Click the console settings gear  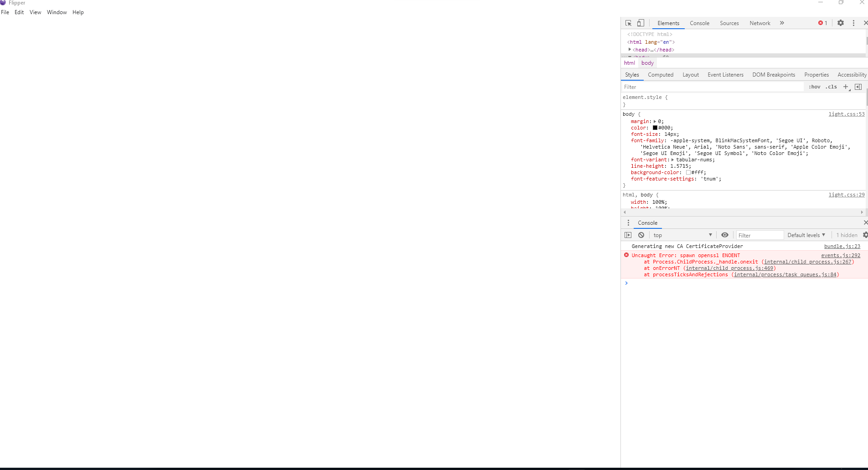click(x=864, y=235)
